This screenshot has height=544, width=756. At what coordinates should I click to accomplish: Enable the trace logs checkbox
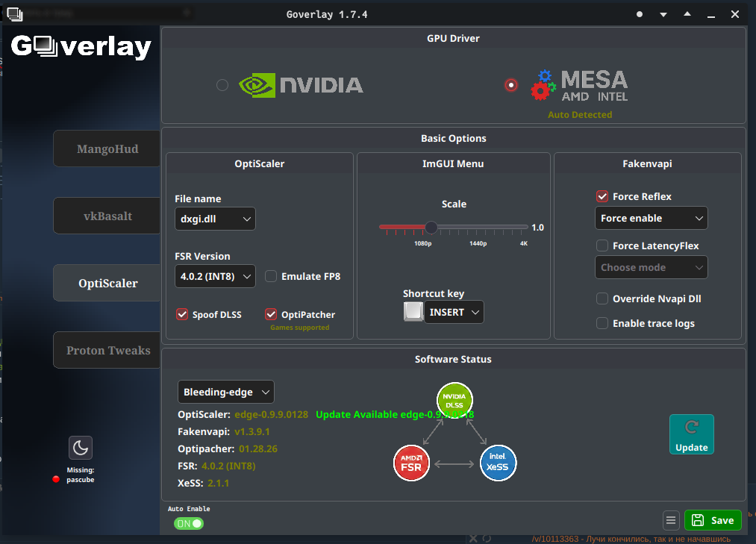(x=602, y=323)
